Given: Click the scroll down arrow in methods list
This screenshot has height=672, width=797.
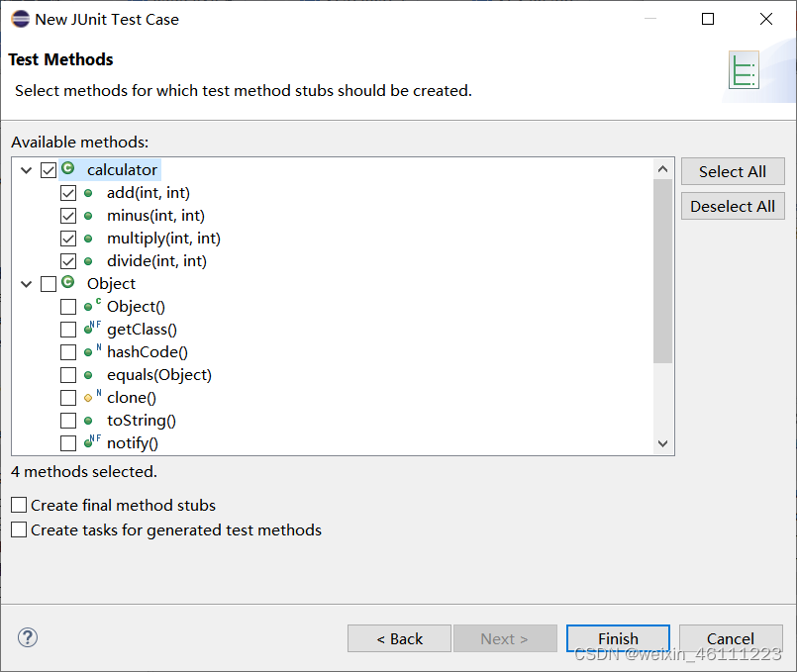Looking at the screenshot, I should coord(662,443).
